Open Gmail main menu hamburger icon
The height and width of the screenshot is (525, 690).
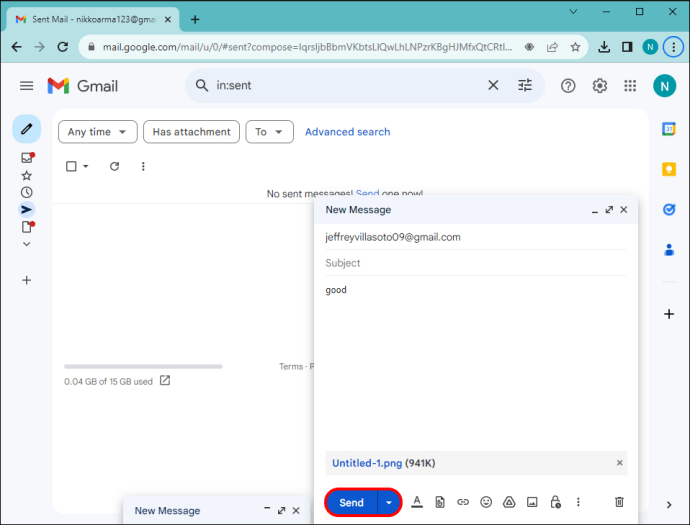pos(26,86)
